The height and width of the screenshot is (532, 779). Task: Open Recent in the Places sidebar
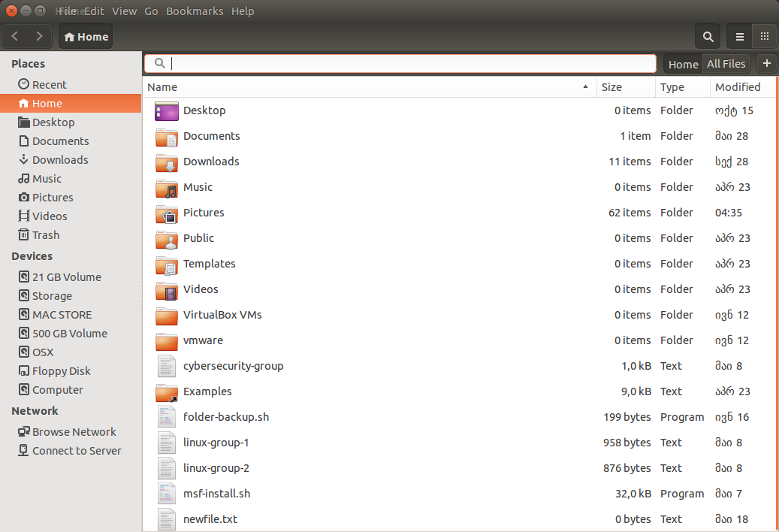coord(71,84)
